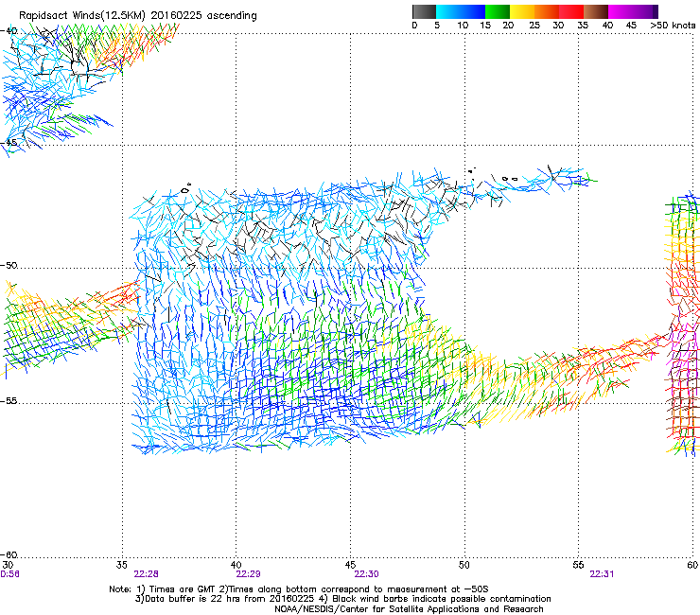Click the '-40' latitude axis label
Viewport: 700px width, 615px height.
point(9,30)
